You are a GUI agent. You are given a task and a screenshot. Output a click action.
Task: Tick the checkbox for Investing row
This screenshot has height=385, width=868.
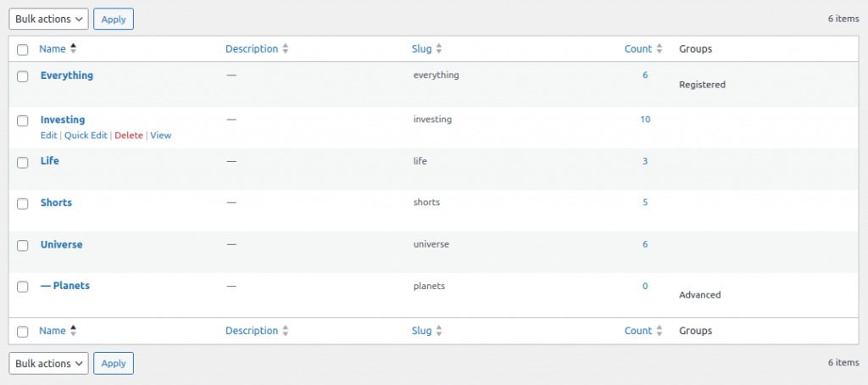coord(23,120)
